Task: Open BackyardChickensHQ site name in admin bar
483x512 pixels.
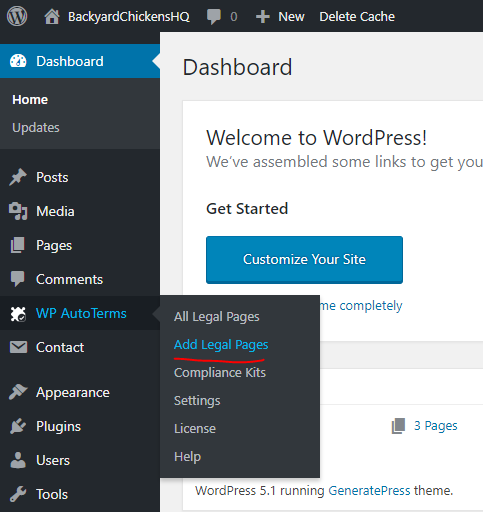Action: (x=129, y=17)
